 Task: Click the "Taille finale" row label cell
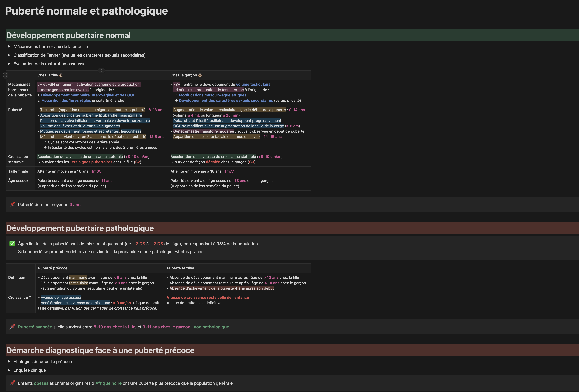18,171
